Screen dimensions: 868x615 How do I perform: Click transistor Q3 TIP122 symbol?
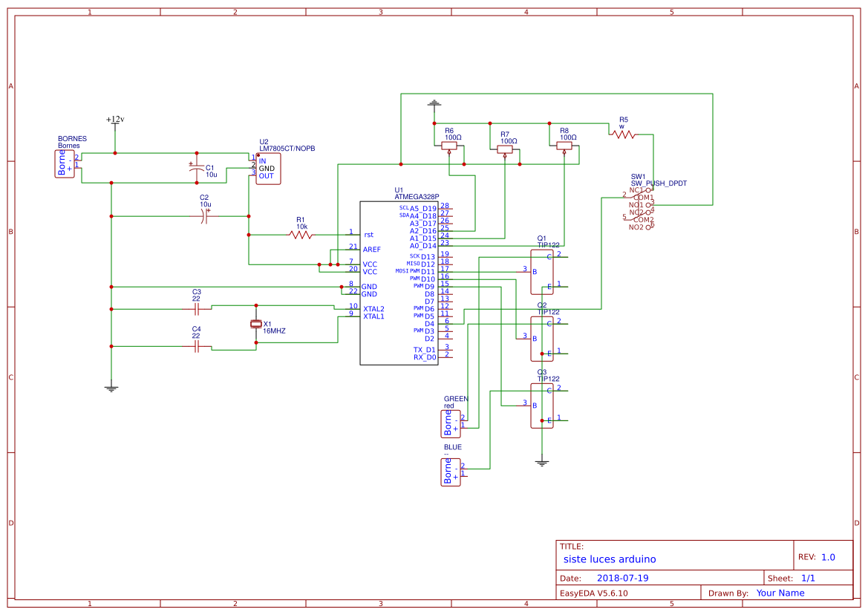pos(542,405)
